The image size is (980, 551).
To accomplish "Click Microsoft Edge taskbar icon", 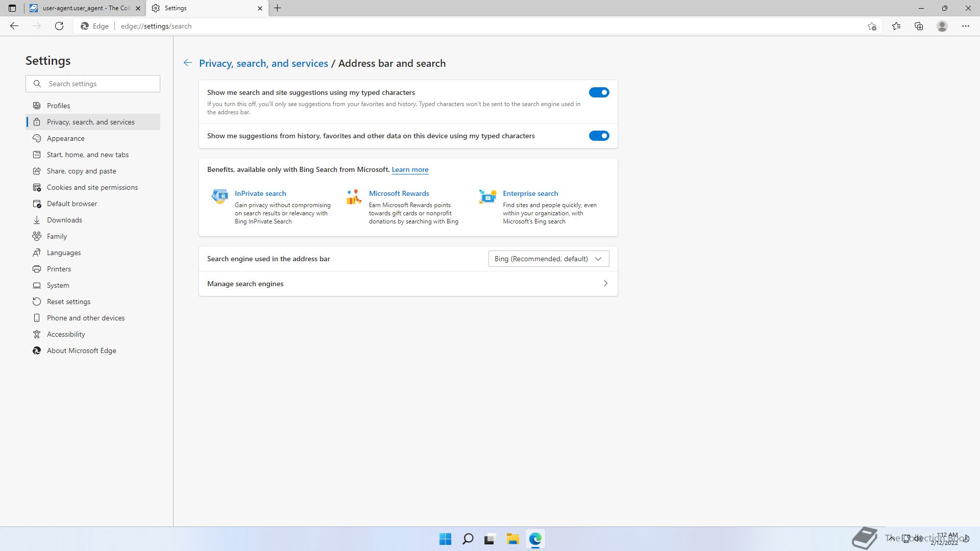I will click(535, 539).
